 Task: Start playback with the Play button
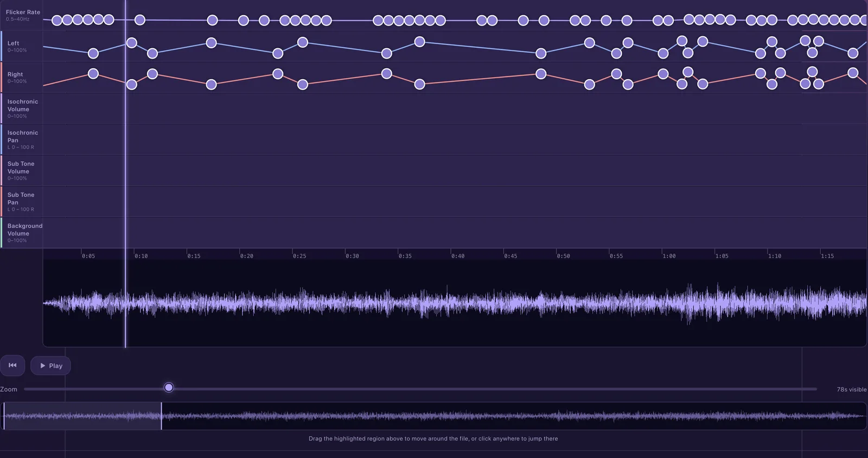click(x=50, y=366)
